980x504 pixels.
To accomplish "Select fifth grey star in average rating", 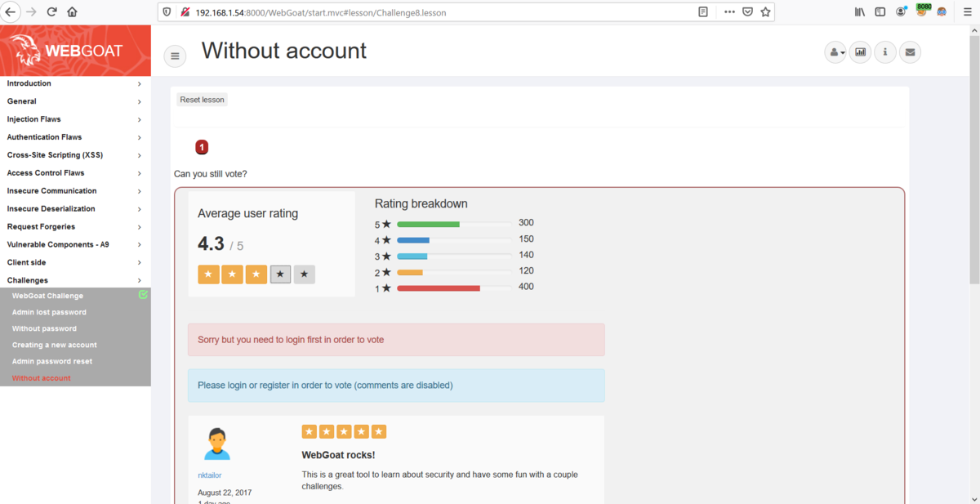I will pos(305,274).
